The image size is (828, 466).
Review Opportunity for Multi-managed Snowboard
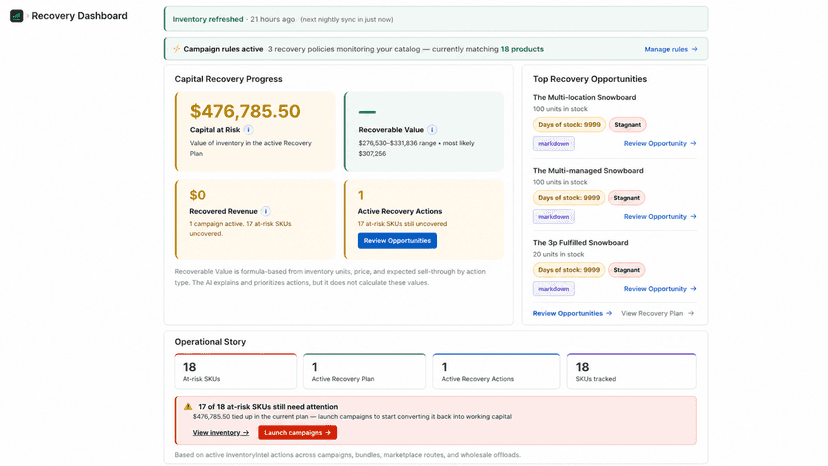tap(660, 216)
